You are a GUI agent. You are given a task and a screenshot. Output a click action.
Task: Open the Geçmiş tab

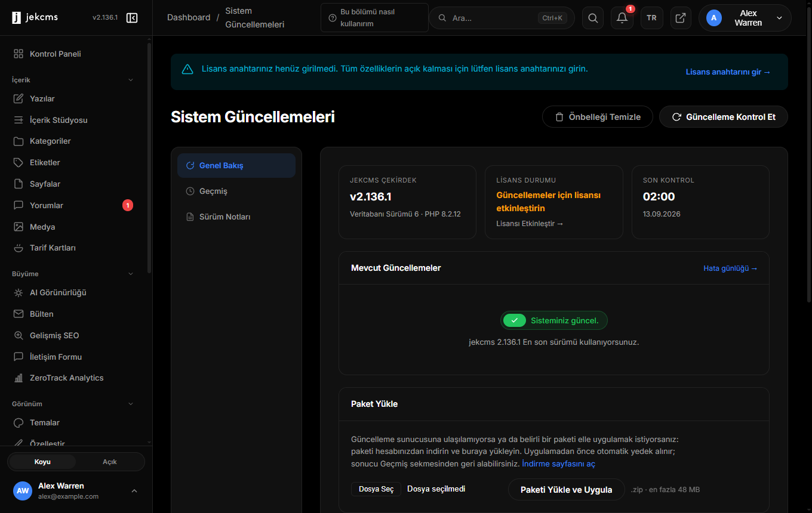(x=236, y=191)
